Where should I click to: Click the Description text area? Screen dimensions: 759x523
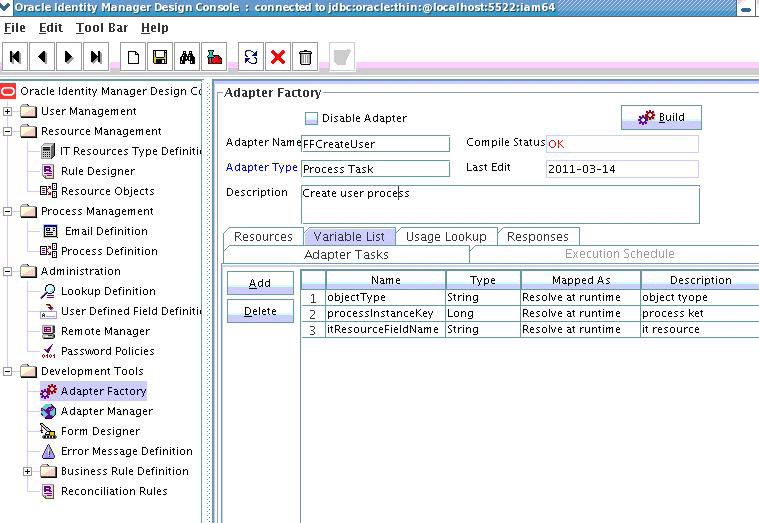[500, 204]
